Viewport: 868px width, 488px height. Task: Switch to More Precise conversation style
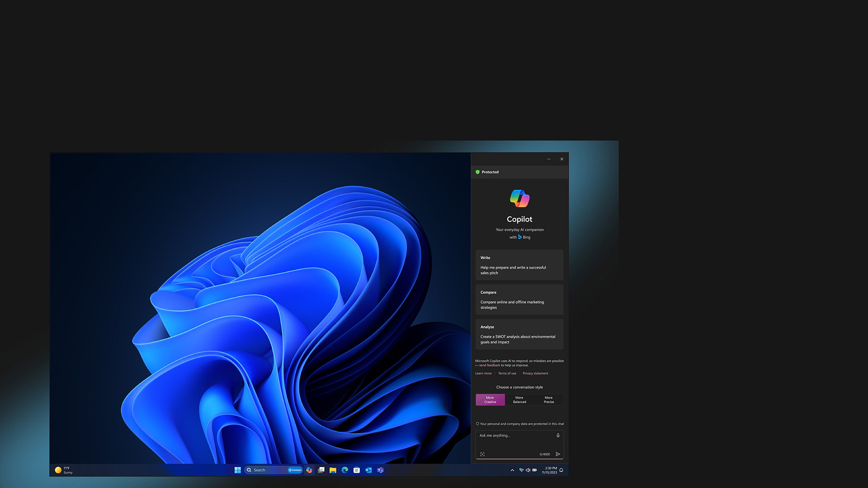pos(548,400)
